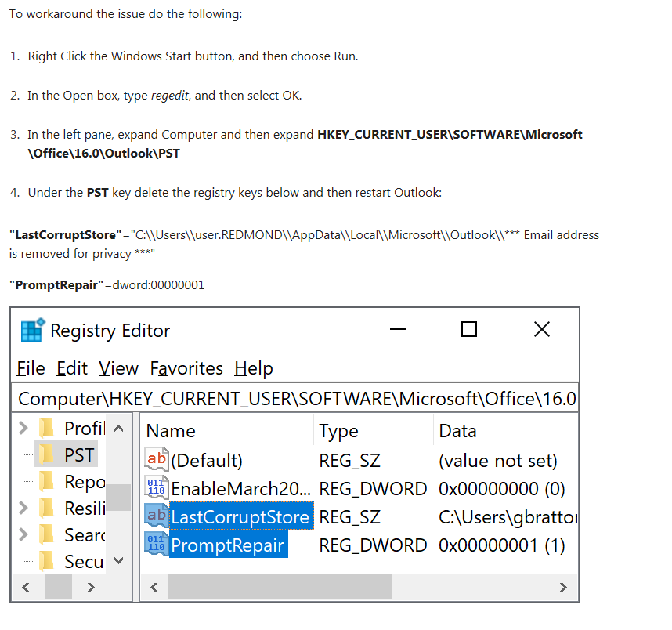This screenshot has height=630, width=672.
Task: Expand the Profil tree node
Action: [x=23, y=428]
